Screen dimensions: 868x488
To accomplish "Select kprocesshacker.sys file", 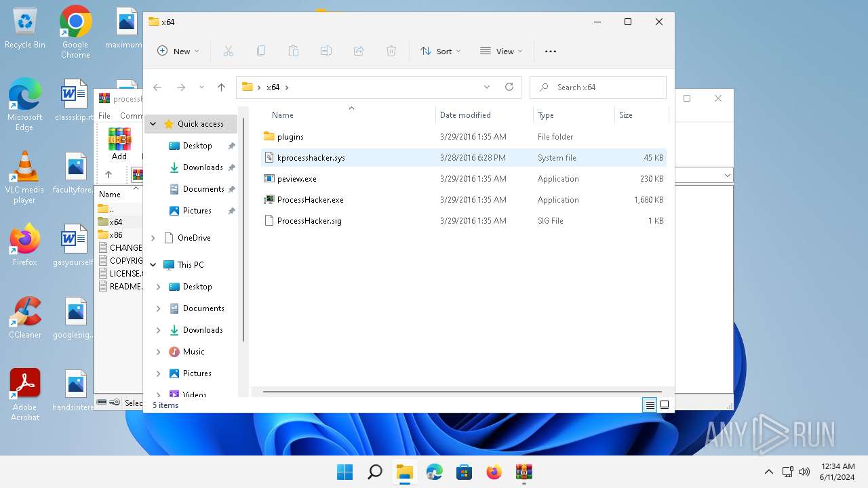I will click(x=464, y=157).
